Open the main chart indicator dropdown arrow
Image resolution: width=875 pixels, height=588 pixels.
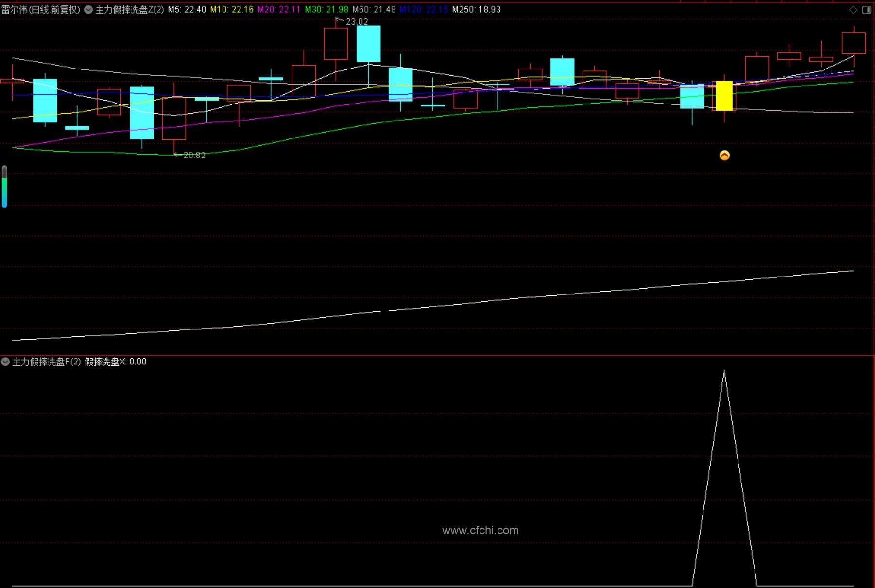88,10
